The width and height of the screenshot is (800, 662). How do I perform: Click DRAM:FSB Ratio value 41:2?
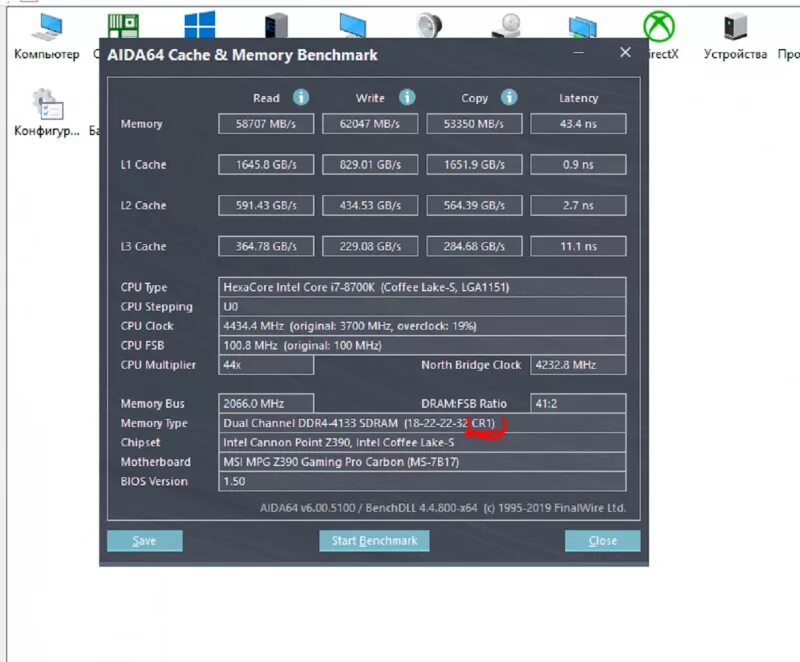pyautogui.click(x=578, y=403)
